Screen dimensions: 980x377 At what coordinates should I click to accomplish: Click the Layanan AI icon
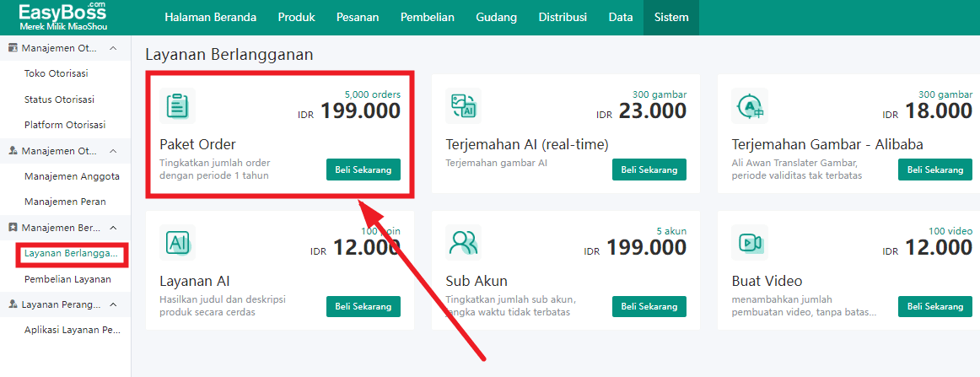(x=177, y=242)
